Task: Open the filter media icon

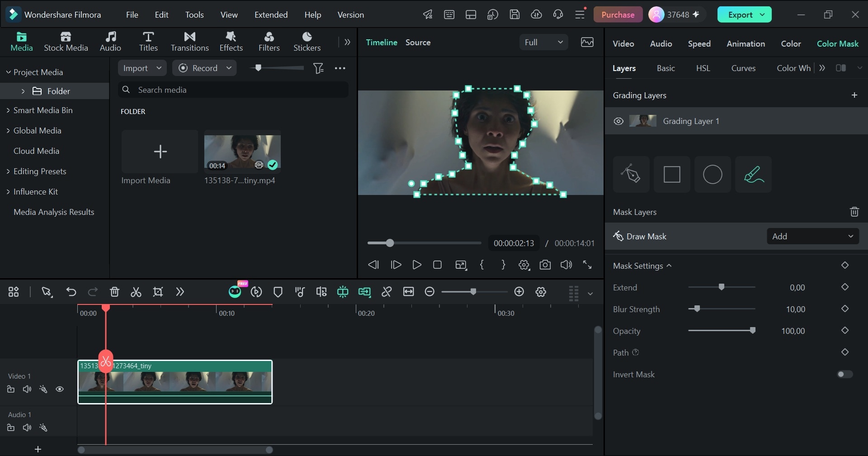Action: point(318,68)
